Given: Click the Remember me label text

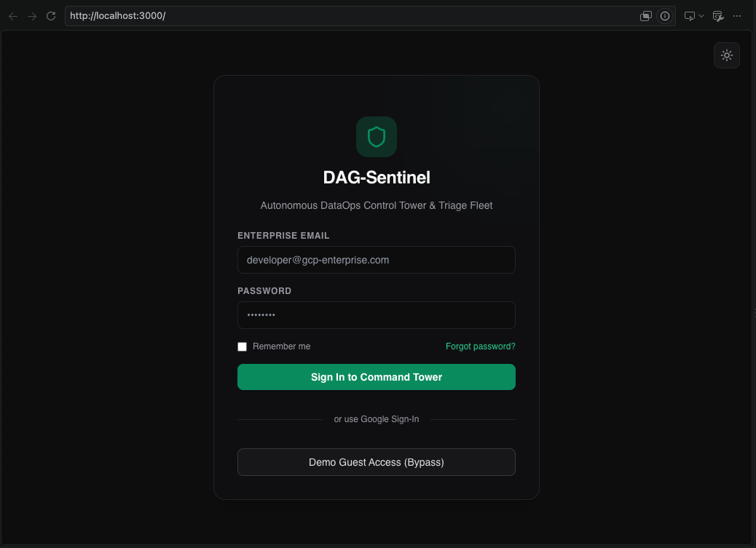Looking at the screenshot, I should coord(282,346).
